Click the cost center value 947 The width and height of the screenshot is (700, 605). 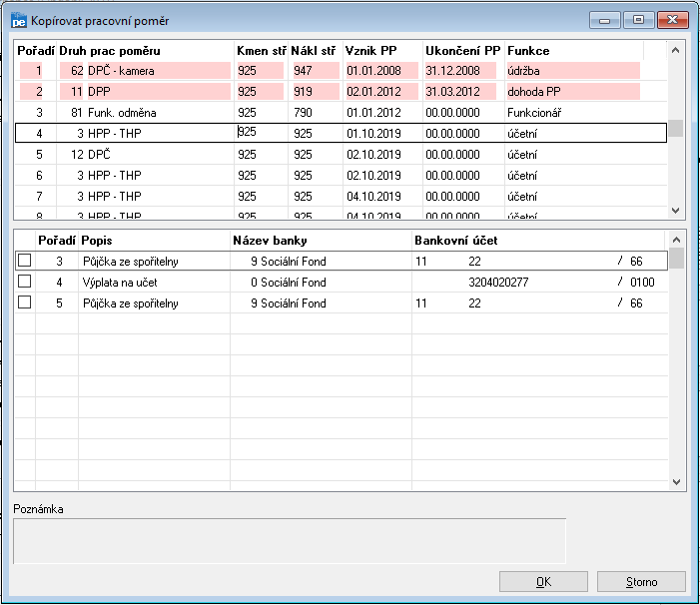[316, 71]
